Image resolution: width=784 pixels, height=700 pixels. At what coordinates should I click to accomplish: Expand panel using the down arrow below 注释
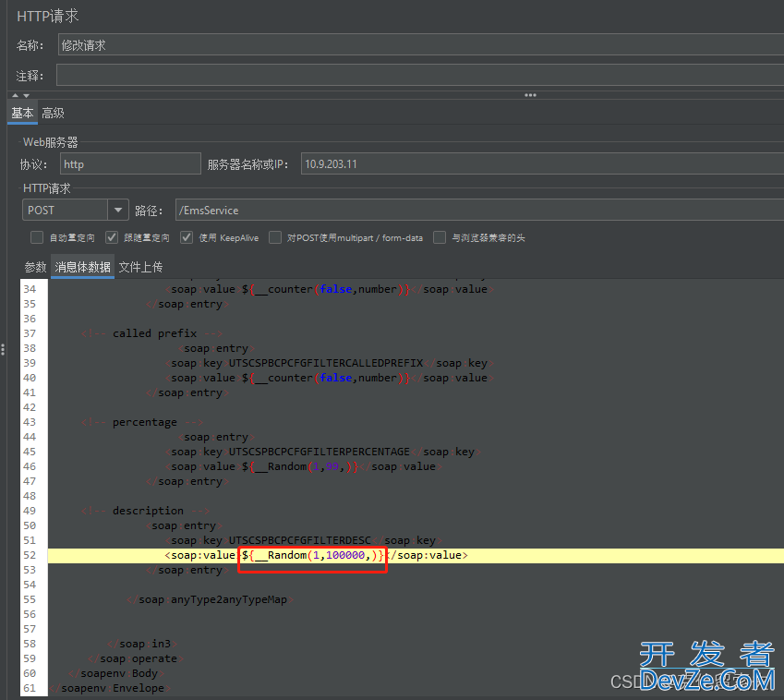pos(26,95)
